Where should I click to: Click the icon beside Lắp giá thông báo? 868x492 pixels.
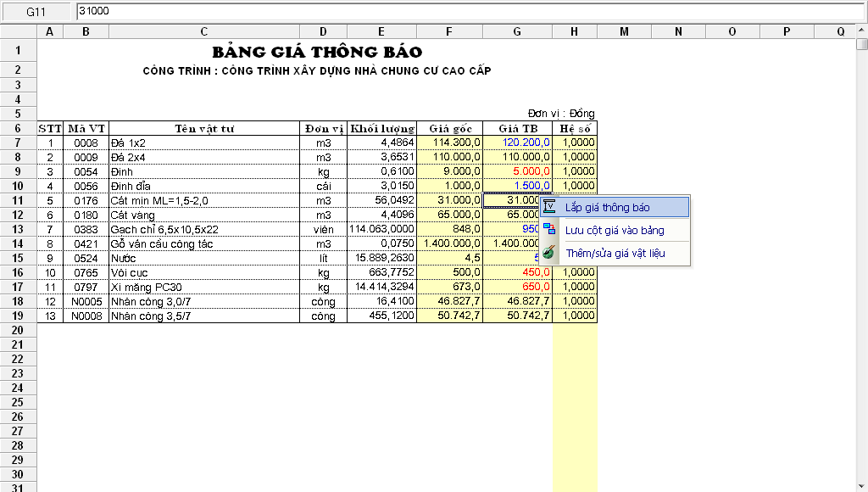tap(549, 206)
